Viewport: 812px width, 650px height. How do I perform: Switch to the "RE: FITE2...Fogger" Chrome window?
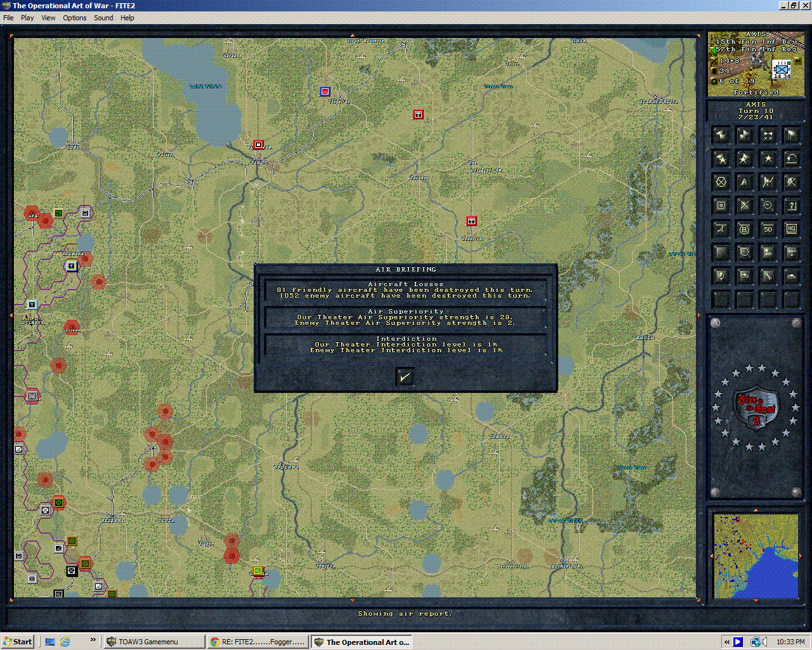pos(258,642)
